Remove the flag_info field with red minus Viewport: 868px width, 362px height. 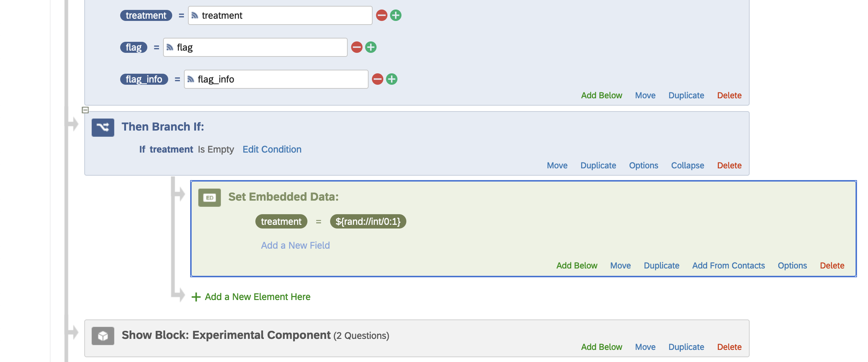click(377, 79)
